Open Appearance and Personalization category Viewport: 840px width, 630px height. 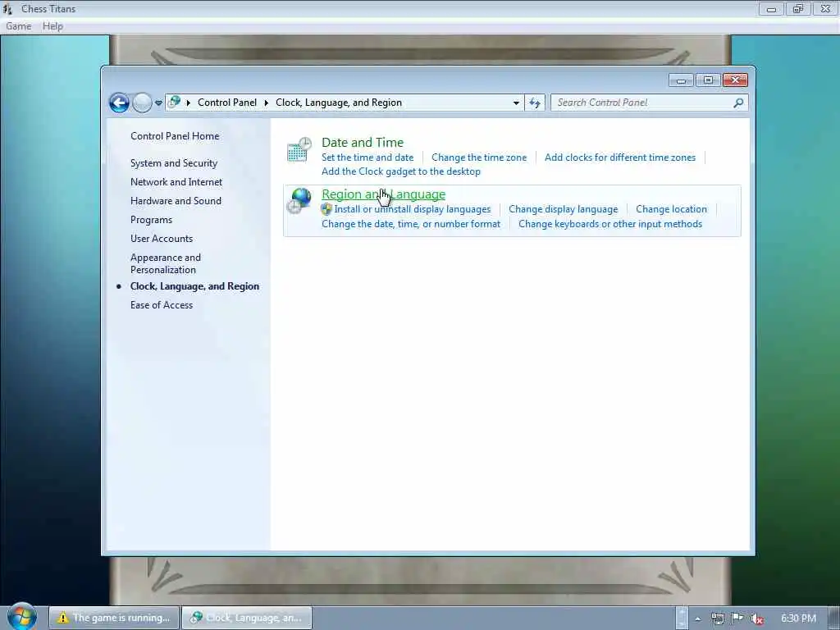point(166,263)
